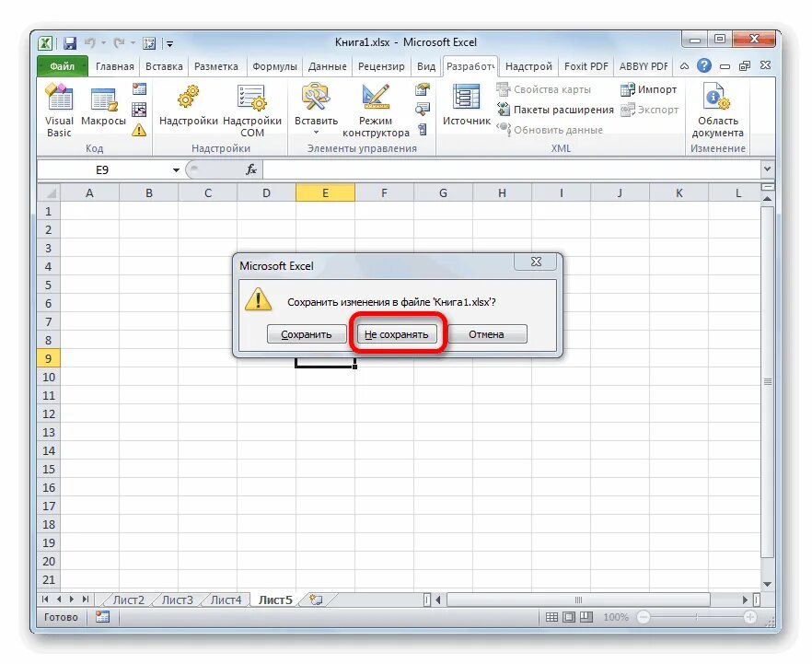Screen dimensions: 812x664
Task: Click Обновить данные in XML group
Action: pos(550,130)
